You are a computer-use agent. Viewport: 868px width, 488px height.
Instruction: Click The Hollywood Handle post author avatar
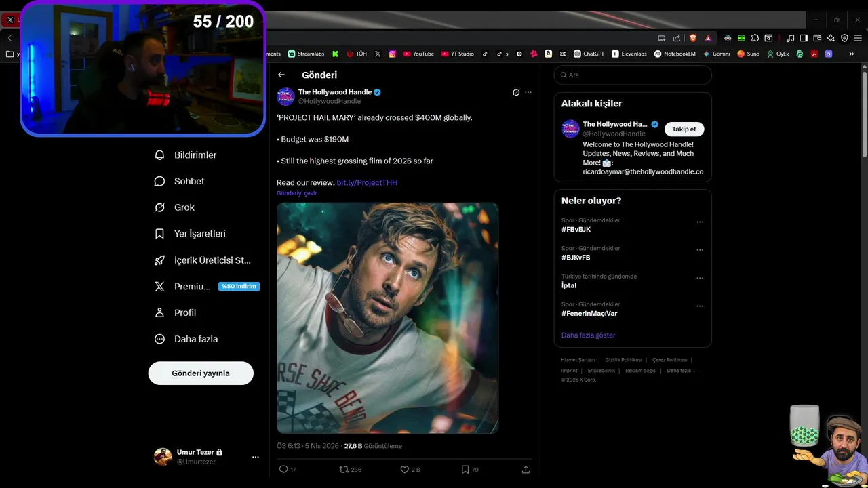[x=285, y=96]
